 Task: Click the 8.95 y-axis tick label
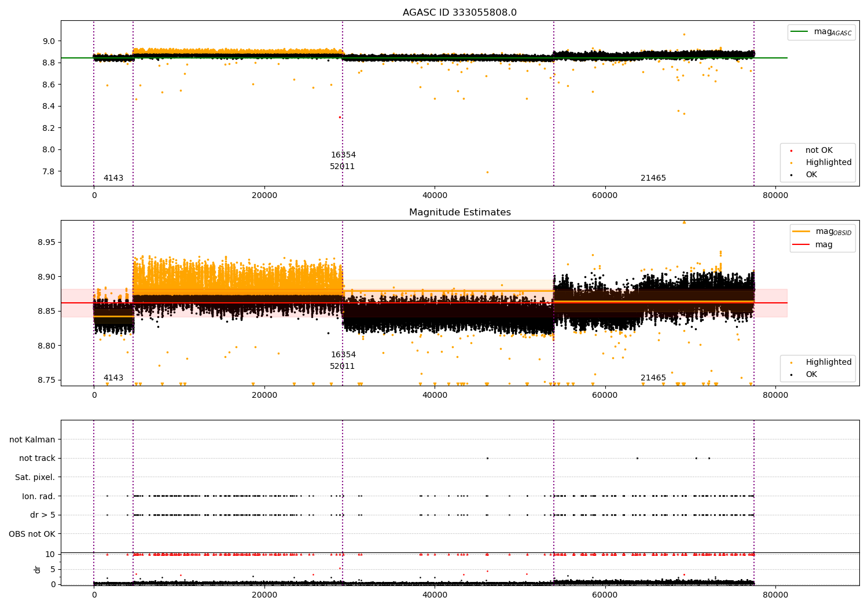pos(46,242)
